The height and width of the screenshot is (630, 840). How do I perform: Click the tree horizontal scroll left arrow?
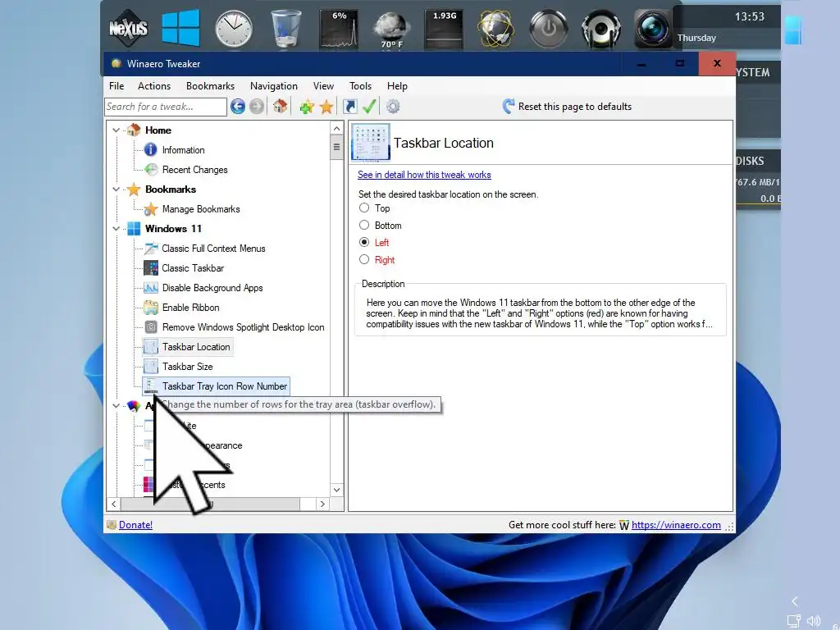coord(113,504)
